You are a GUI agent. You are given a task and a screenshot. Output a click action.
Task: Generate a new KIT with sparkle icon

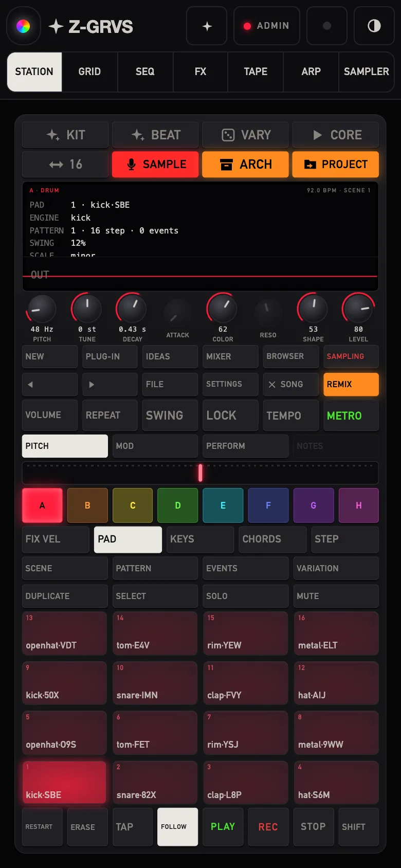tap(65, 135)
